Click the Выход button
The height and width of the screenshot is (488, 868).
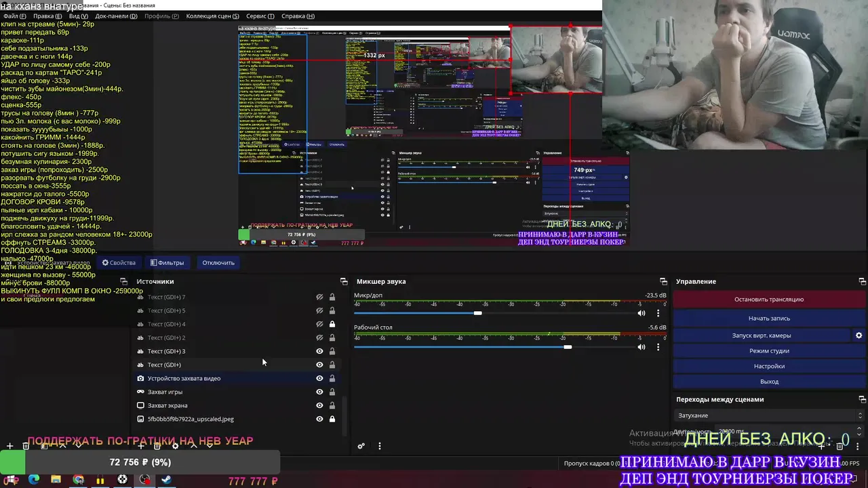769,382
